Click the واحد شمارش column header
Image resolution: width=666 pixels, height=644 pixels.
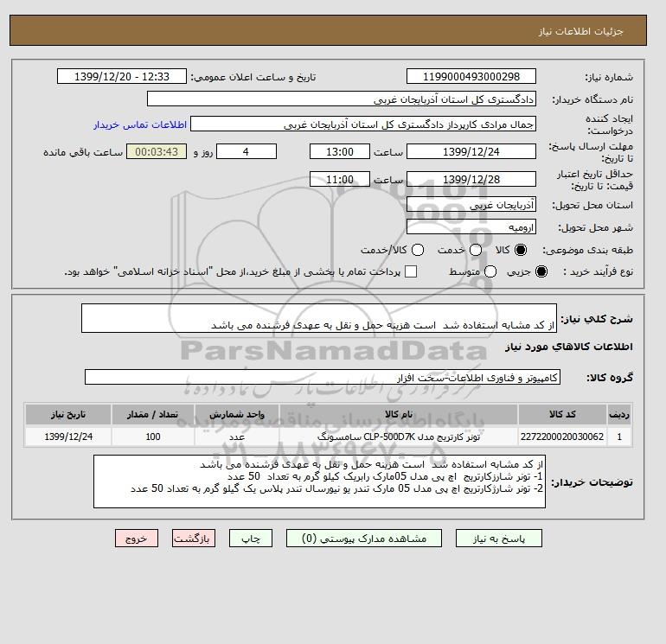pyautogui.click(x=237, y=414)
